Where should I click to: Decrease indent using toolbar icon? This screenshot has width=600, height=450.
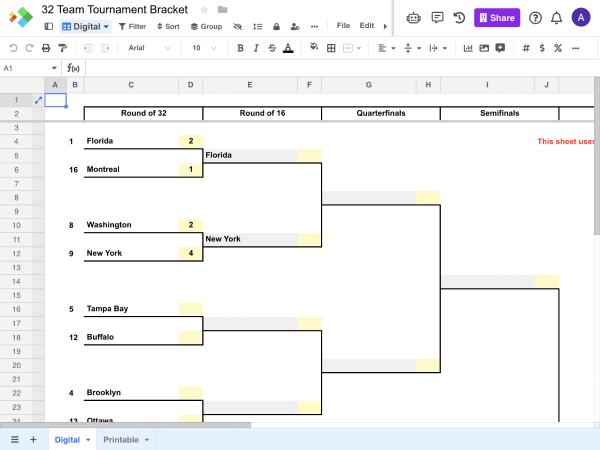(88, 48)
